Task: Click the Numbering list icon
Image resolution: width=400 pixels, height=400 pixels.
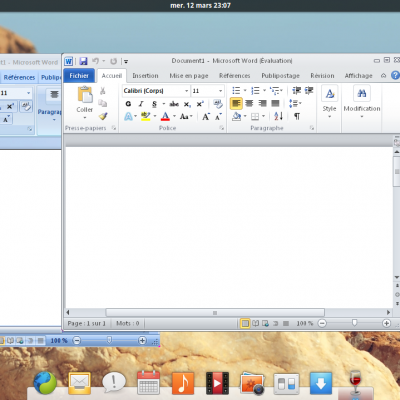Action: [255, 91]
